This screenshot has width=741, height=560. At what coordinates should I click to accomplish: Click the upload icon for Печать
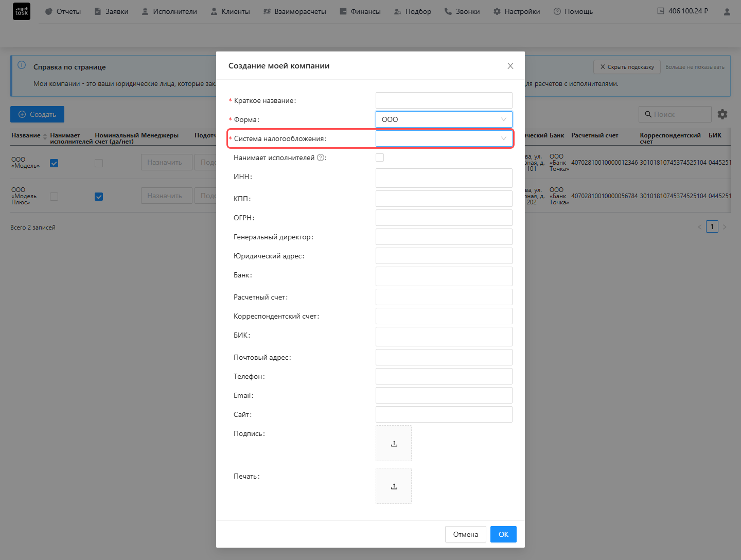(394, 486)
